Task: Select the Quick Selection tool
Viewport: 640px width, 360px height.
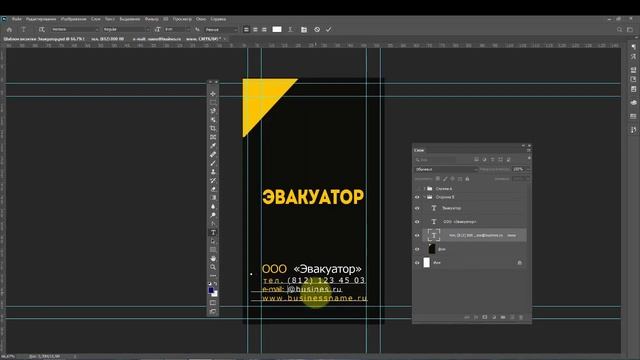Action: pos(213,120)
